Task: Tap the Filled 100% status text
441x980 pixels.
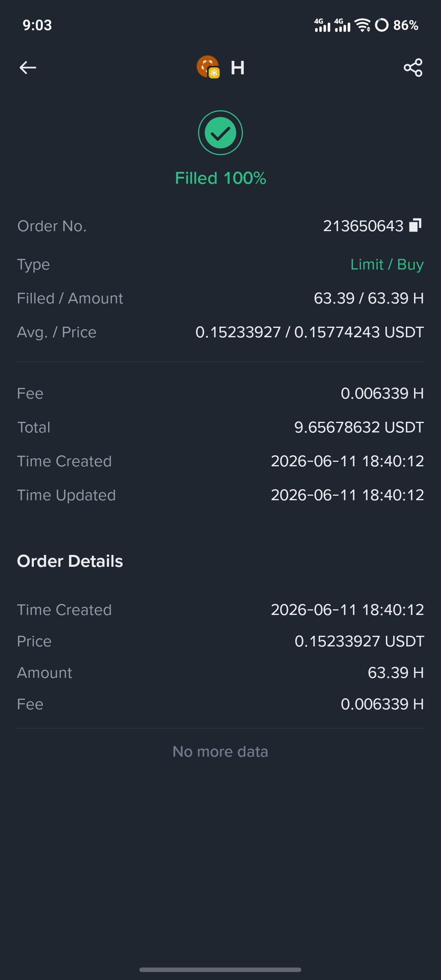Action: point(220,178)
